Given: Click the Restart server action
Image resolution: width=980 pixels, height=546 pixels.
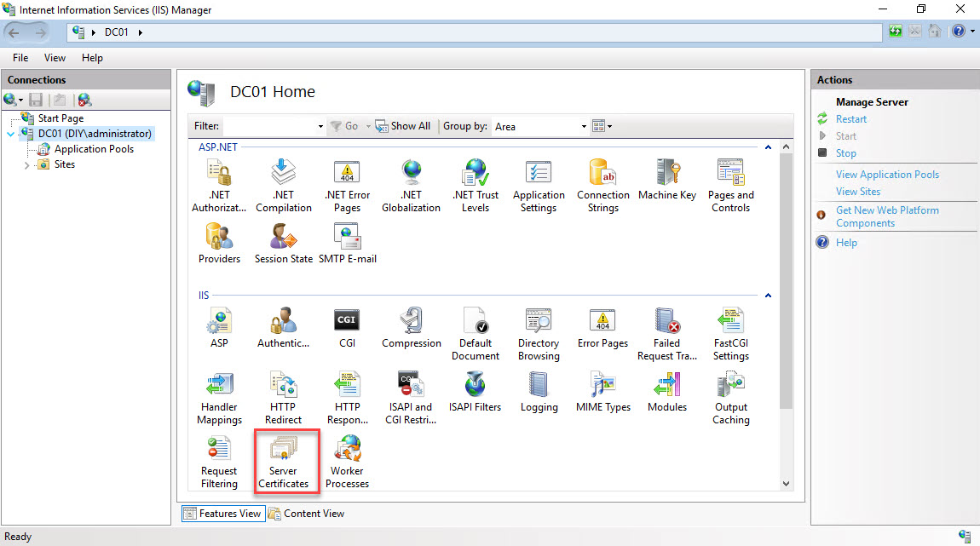Looking at the screenshot, I should tap(850, 119).
